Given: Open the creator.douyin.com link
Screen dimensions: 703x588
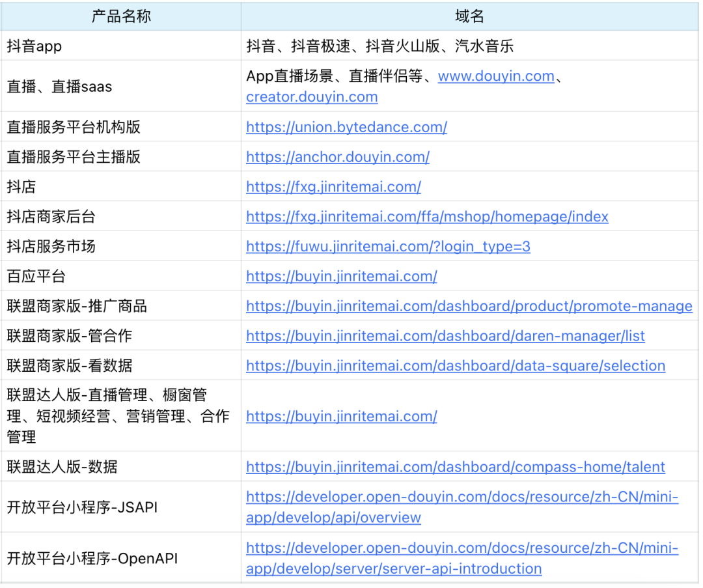Looking at the screenshot, I should pos(312,97).
